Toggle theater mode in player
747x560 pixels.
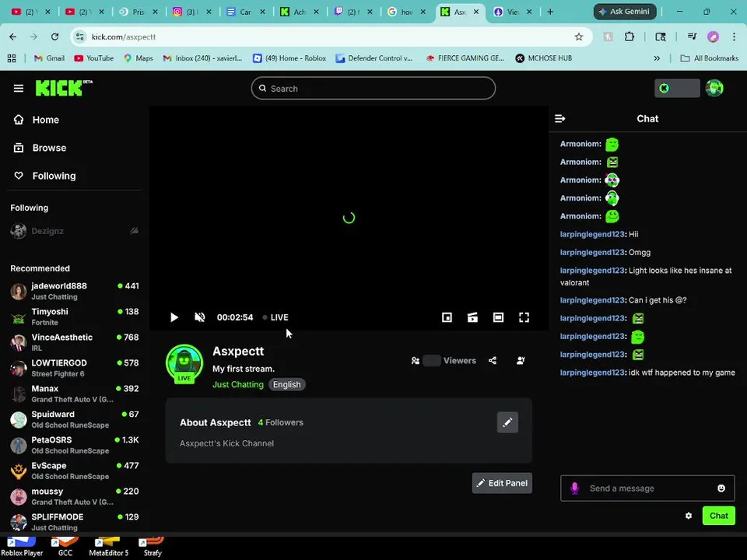(x=498, y=317)
